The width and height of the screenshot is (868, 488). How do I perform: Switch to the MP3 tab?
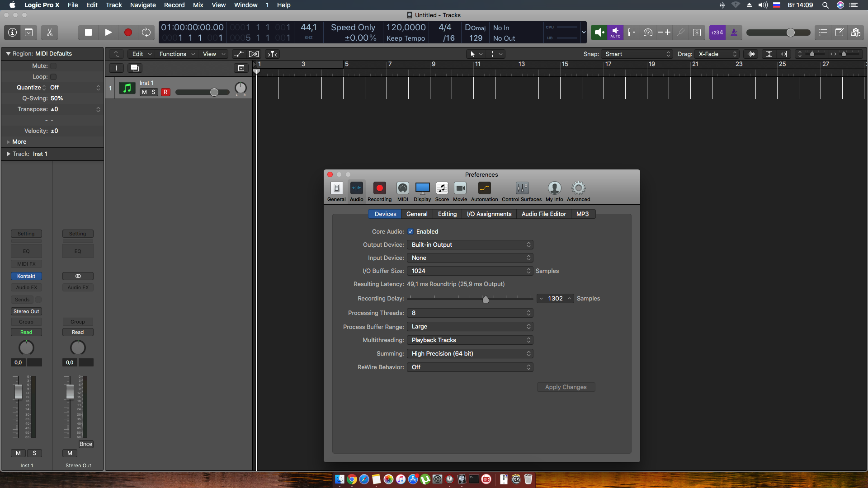pos(583,214)
